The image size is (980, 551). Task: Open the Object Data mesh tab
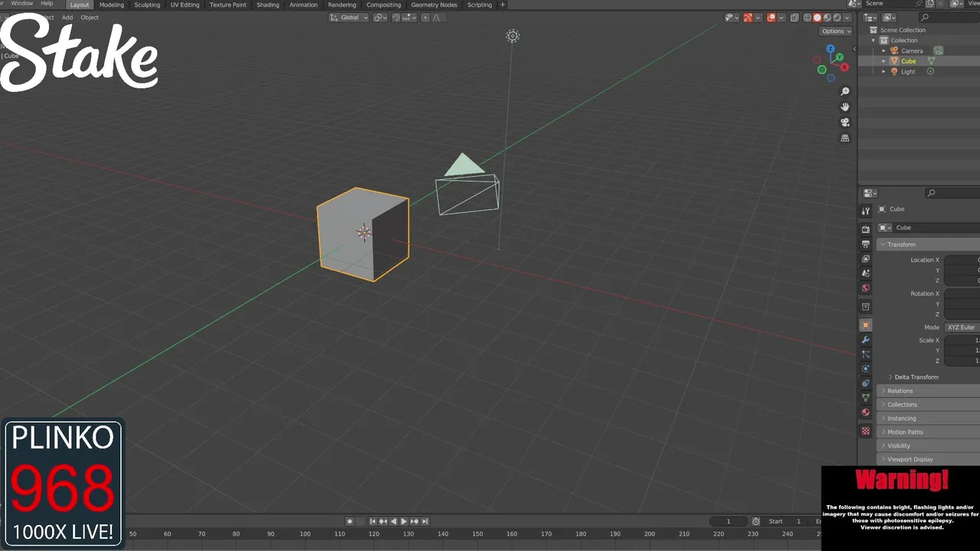(x=866, y=398)
